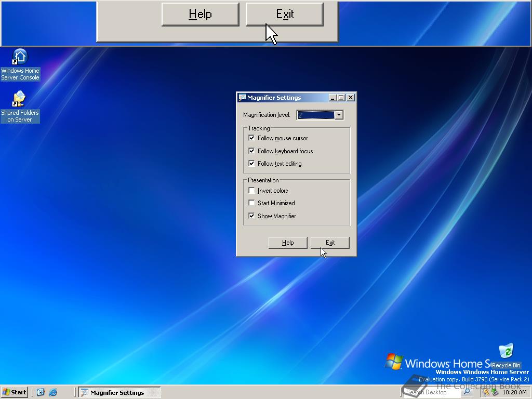Image resolution: width=532 pixels, height=399 pixels.
Task: Minimize the Magnifier Settings window
Action: coord(332,98)
